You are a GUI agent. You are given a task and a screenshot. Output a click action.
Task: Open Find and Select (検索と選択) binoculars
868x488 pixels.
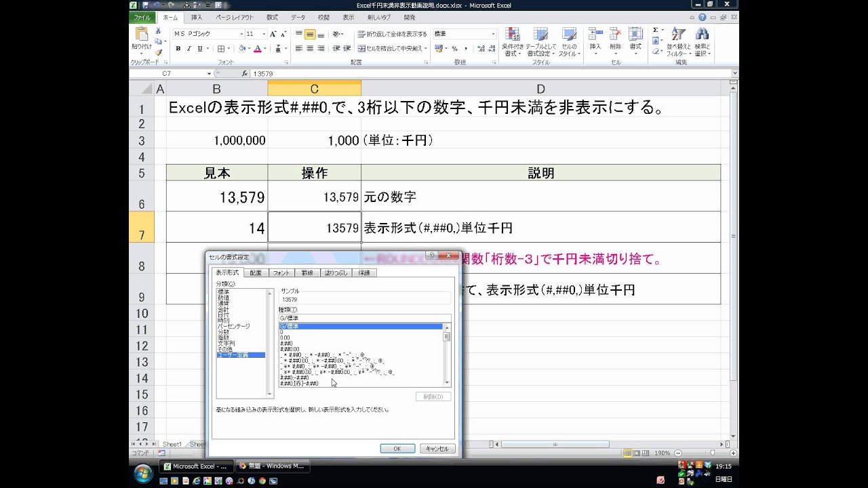coord(701,42)
